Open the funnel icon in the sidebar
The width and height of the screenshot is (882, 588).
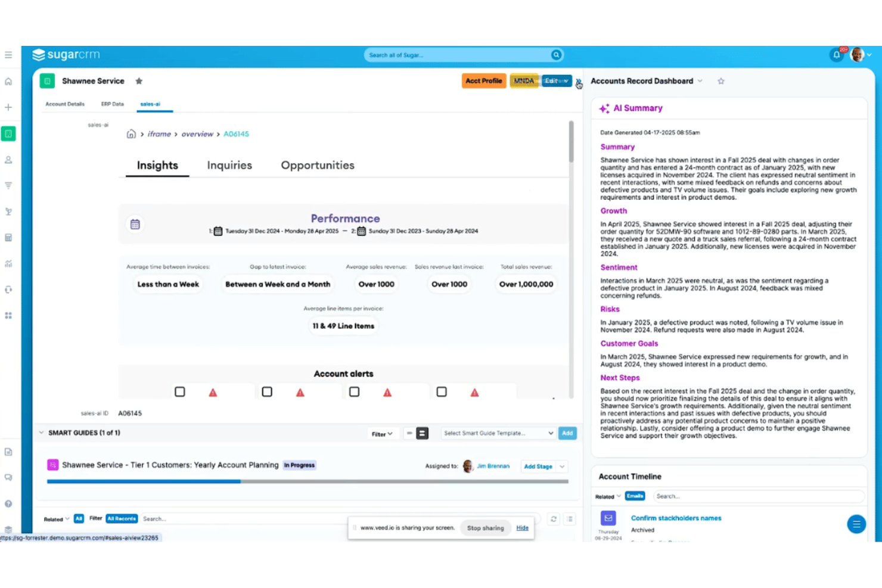8,185
